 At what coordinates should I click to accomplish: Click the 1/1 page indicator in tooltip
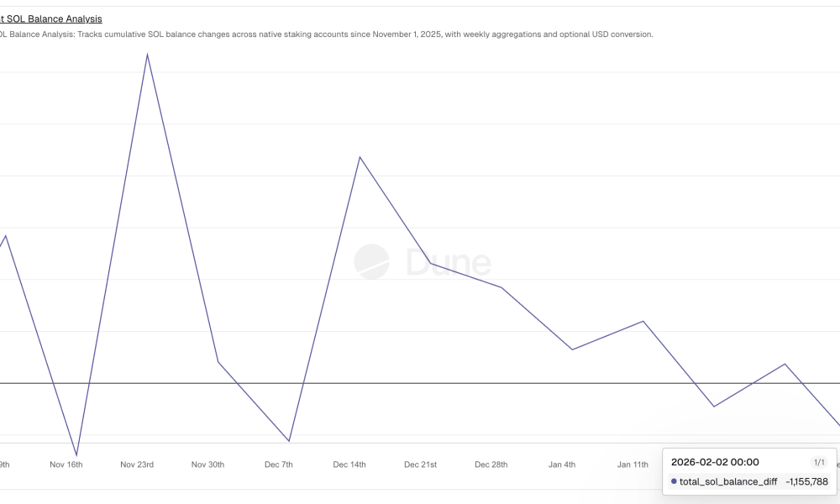click(820, 462)
